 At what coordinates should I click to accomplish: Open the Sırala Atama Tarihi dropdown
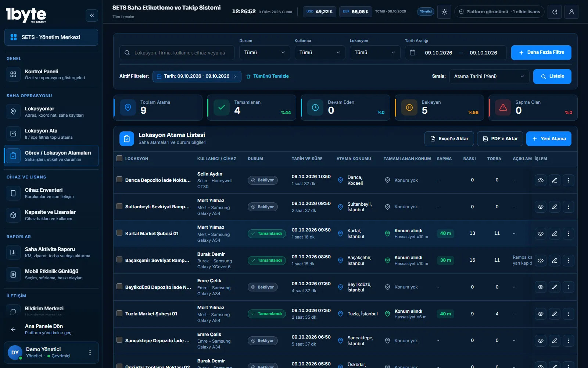click(489, 77)
